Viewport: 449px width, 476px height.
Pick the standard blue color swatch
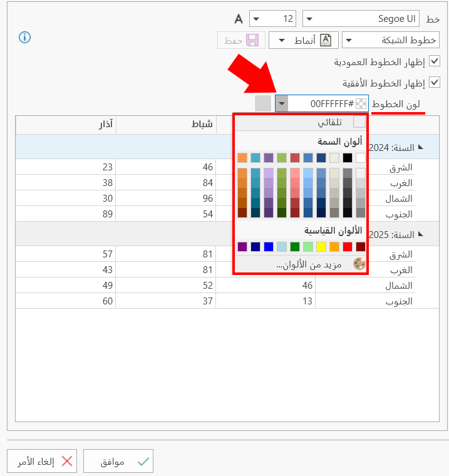[269, 247]
